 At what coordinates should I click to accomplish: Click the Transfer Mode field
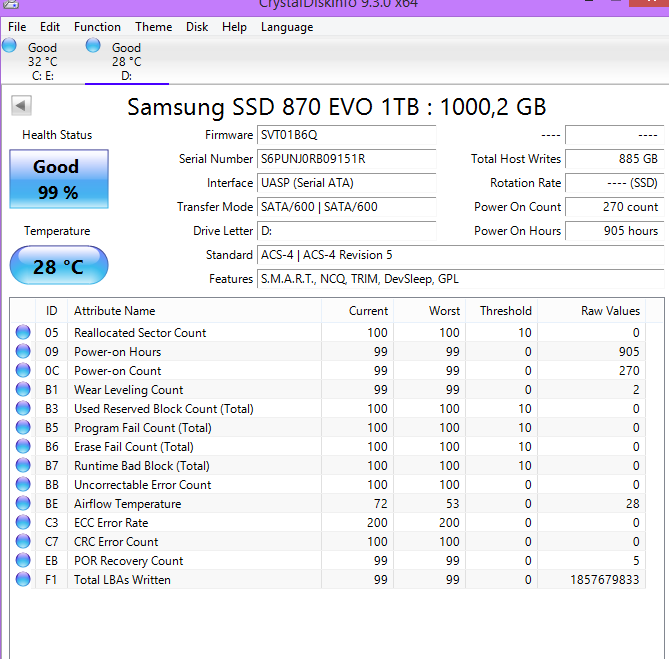pos(346,206)
